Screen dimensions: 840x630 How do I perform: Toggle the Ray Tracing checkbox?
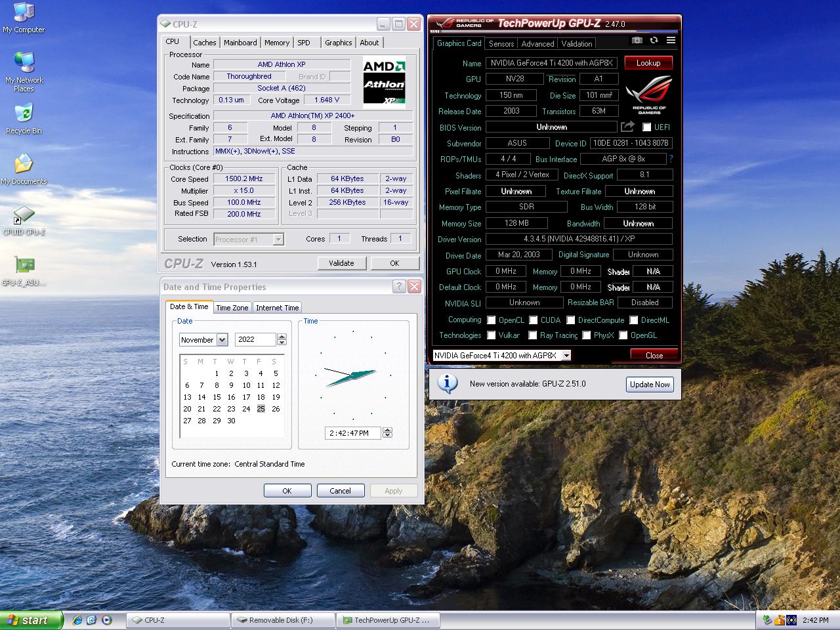click(x=532, y=335)
